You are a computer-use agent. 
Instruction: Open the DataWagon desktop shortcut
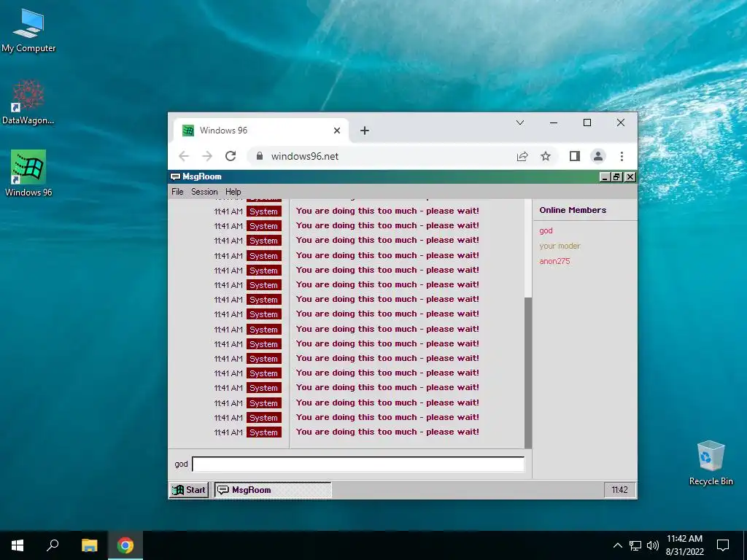tap(28, 102)
